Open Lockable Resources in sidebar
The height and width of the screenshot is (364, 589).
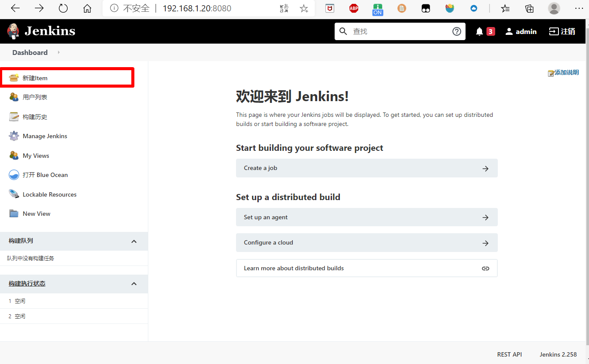pyautogui.click(x=50, y=194)
